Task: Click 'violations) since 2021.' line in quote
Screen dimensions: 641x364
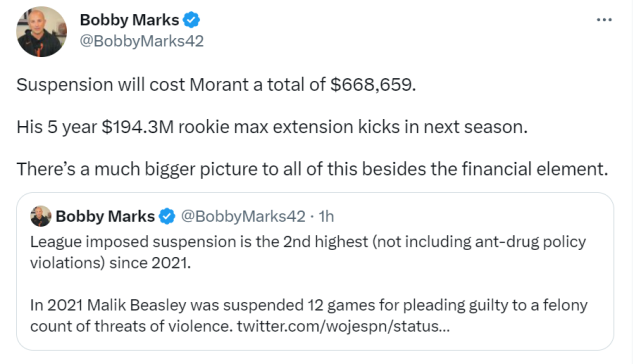Action: point(110,263)
